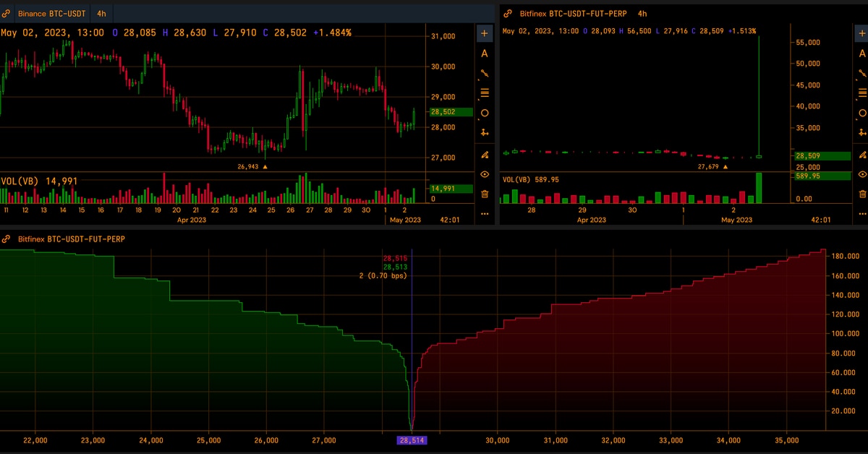Click the 26,943 low price marker on Binance chart
This screenshot has height=454, width=868.
[x=252, y=166]
